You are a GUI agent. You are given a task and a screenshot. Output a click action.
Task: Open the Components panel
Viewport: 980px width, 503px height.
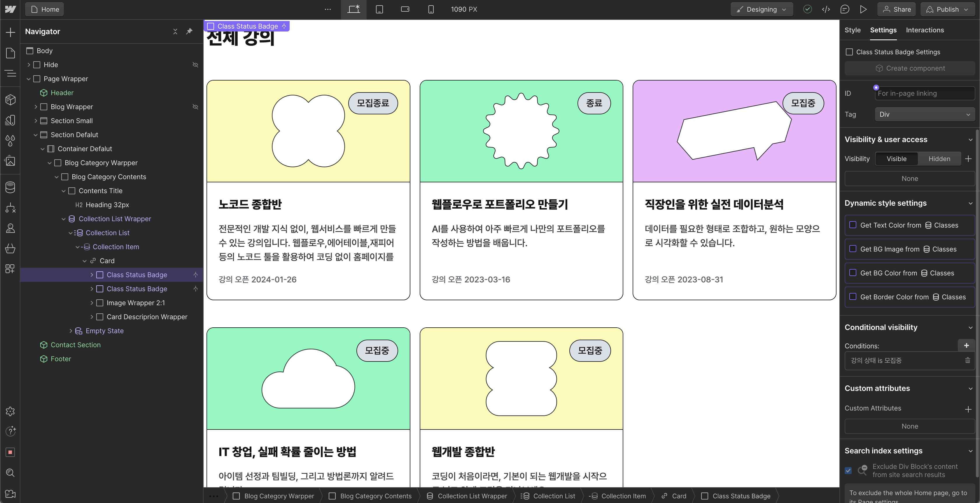(x=10, y=100)
